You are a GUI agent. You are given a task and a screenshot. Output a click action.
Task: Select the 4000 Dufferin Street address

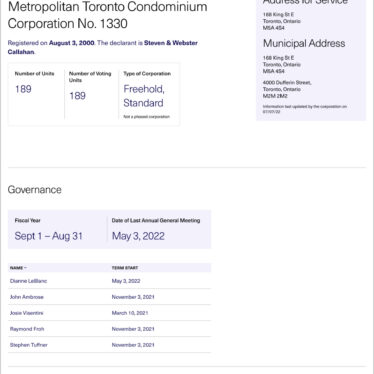[x=287, y=89]
